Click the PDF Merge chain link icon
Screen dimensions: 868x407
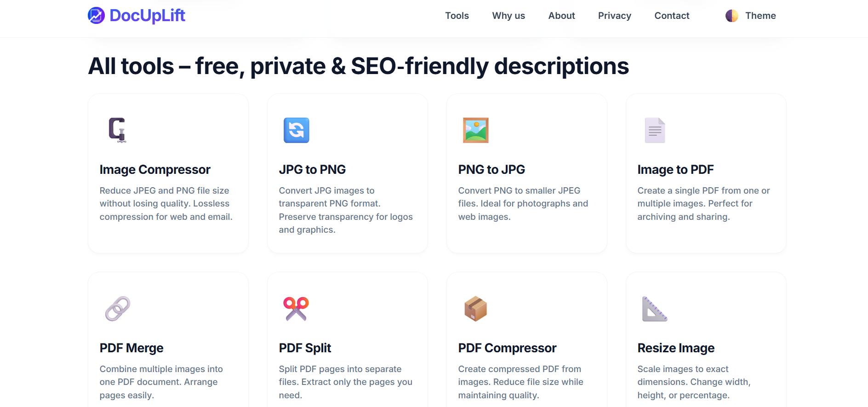click(x=117, y=309)
